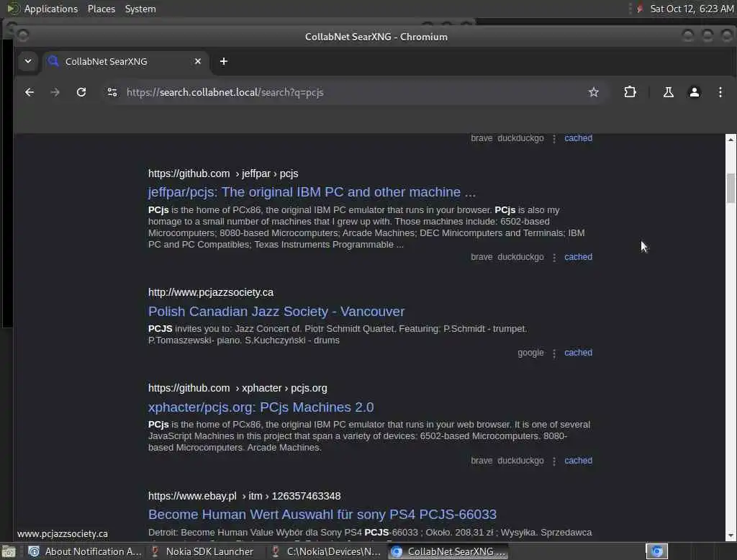
Task: Click the scrollbar up arrow
Action: tap(731, 140)
